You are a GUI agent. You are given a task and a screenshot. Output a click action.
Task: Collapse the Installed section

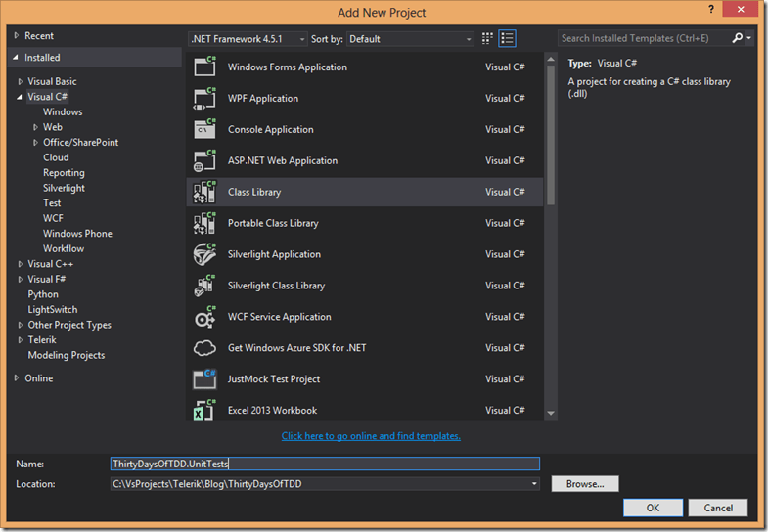pos(16,58)
